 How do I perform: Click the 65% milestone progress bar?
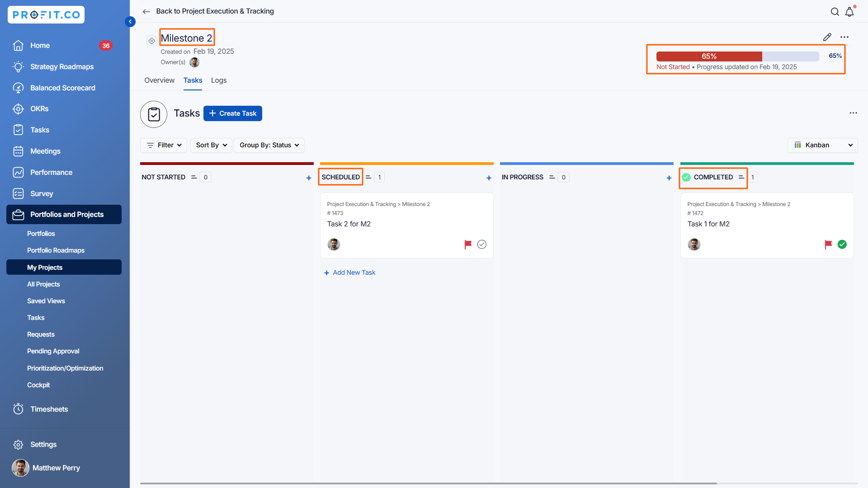coord(737,56)
